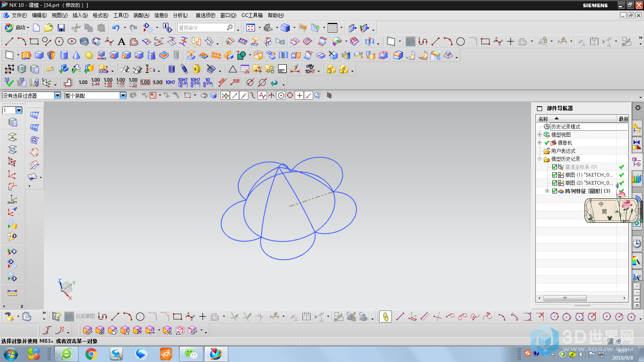Image resolution: width=644 pixels, height=362 pixels.
Task: Select the Hexagon polygon curve tool
Action: (59, 41)
